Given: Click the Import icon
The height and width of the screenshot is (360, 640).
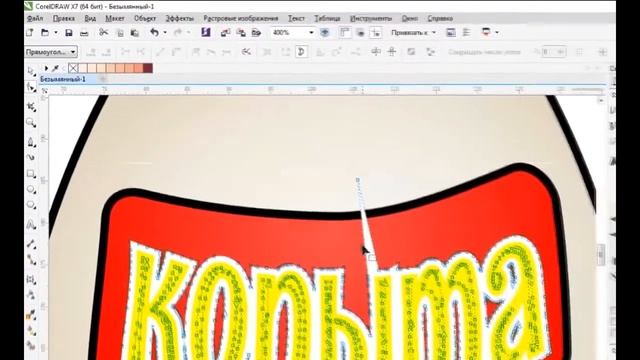Looking at the screenshot, I should (225, 33).
